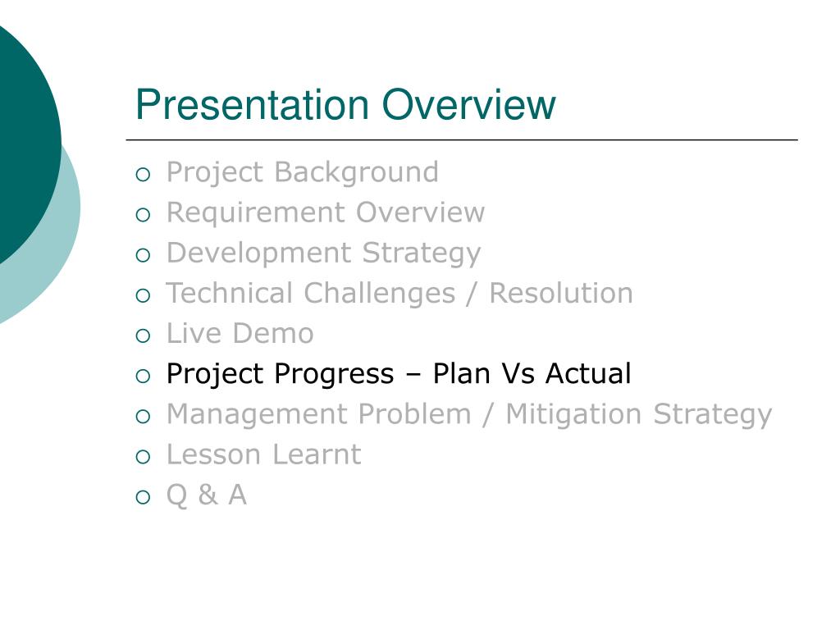Click the bullet beside Project Progress
Viewport: 840px width, 630px height.
tap(143, 377)
